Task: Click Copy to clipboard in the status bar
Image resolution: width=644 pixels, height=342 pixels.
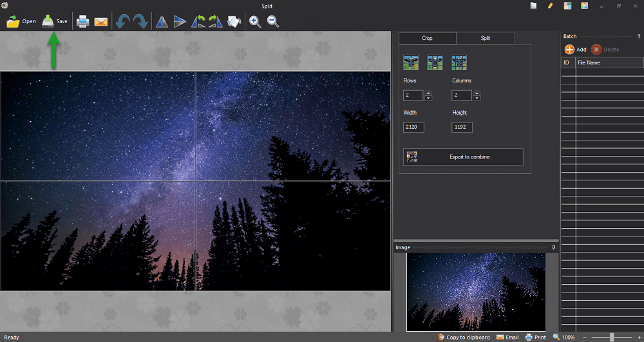Action: pyautogui.click(x=464, y=337)
